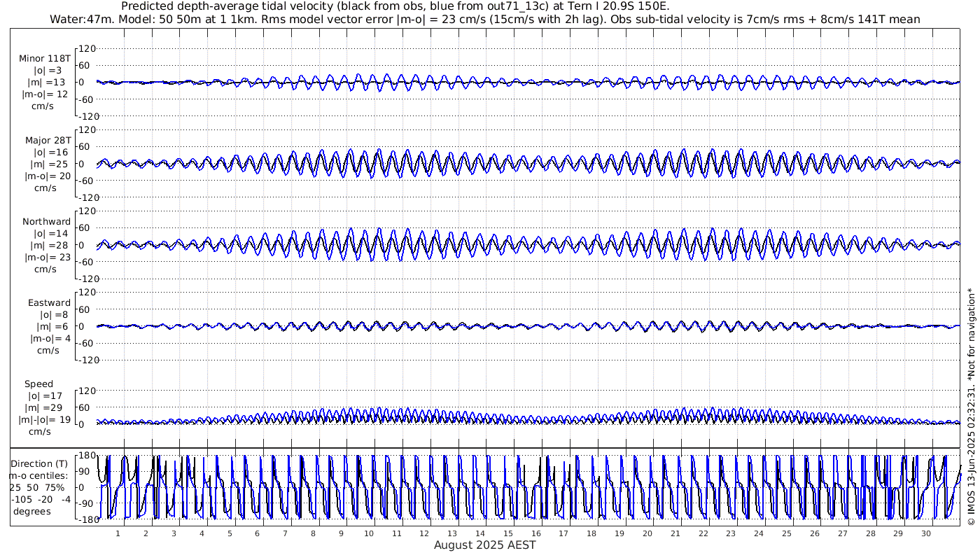
Task: Click the '|m| =28' value
Action: pyautogui.click(x=48, y=245)
